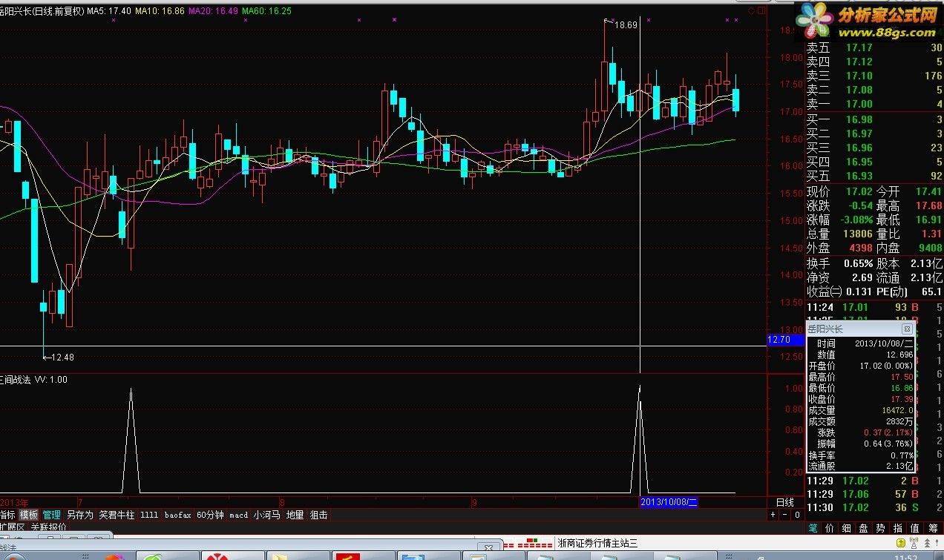Click the 外盘 4398 value
This screenshot has width=944, height=560.
(861, 248)
